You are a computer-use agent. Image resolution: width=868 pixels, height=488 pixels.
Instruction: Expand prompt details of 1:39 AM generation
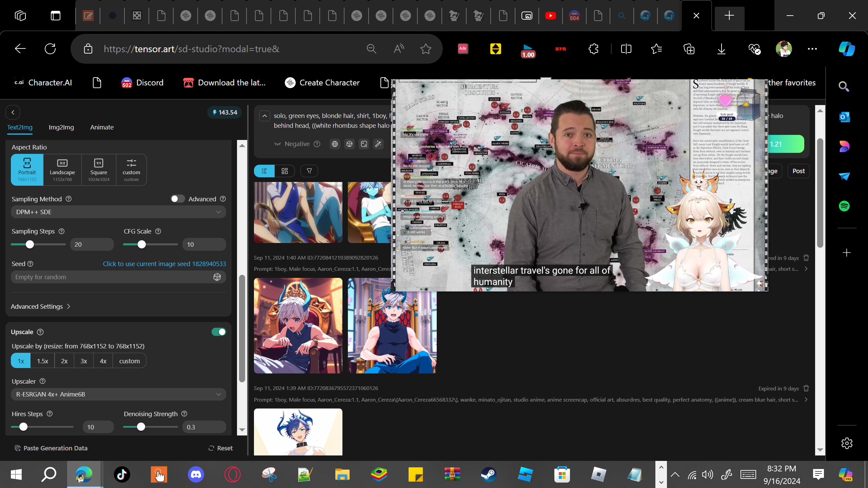click(x=806, y=400)
